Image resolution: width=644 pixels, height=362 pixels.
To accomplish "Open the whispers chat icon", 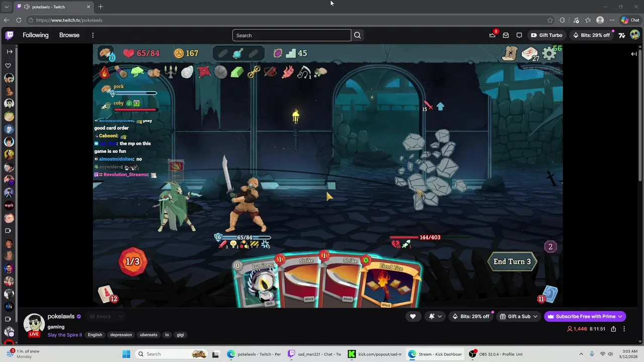I will (x=519, y=35).
